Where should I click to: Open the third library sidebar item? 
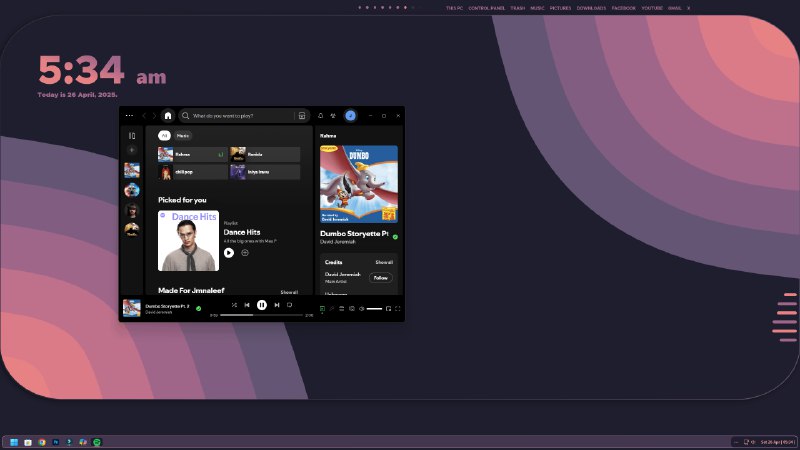[132, 210]
